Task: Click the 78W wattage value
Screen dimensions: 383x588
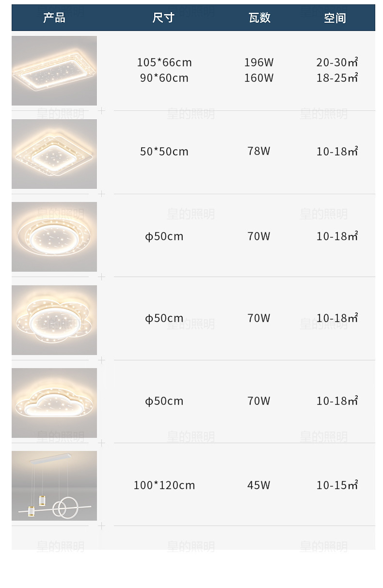Action: pos(259,151)
